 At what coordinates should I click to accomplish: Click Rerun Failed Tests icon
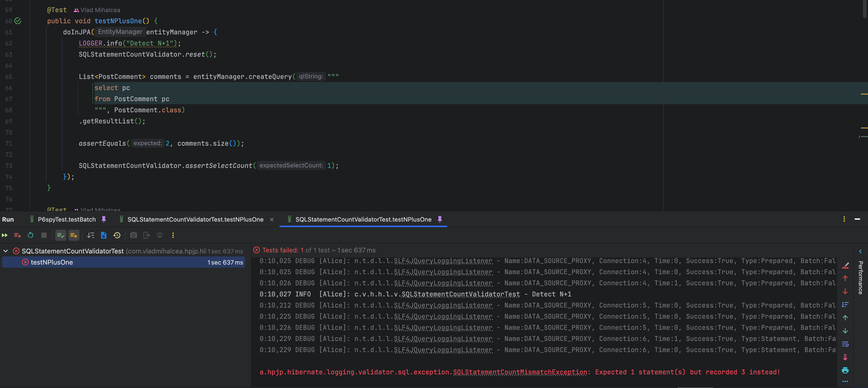click(x=17, y=235)
